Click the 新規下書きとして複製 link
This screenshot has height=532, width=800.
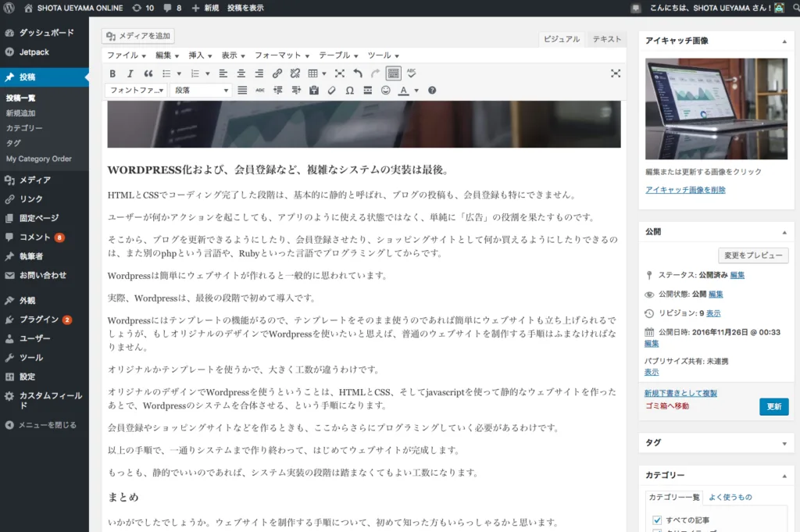click(680, 393)
